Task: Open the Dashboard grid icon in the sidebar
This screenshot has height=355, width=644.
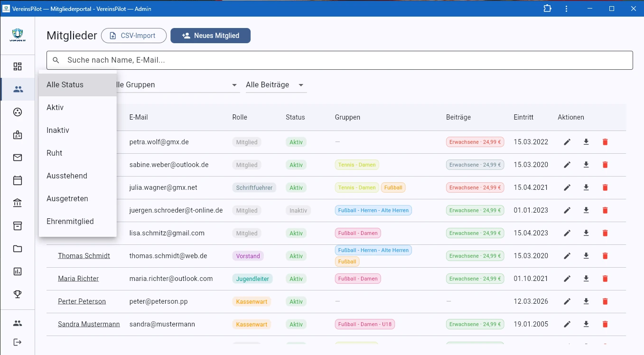Action: 18,66
